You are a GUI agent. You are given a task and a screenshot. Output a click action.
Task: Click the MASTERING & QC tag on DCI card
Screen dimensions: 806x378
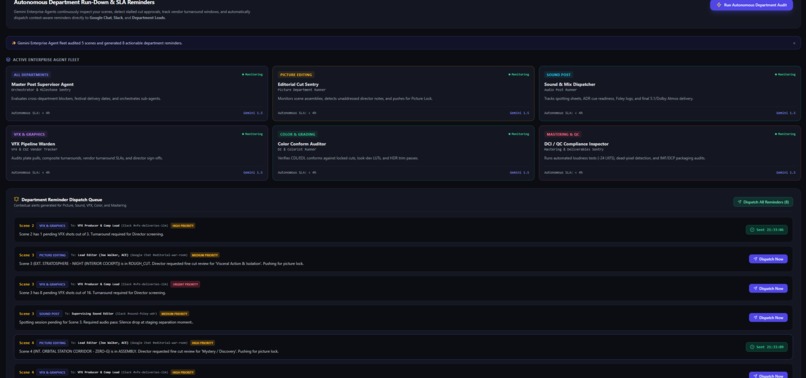coord(563,134)
